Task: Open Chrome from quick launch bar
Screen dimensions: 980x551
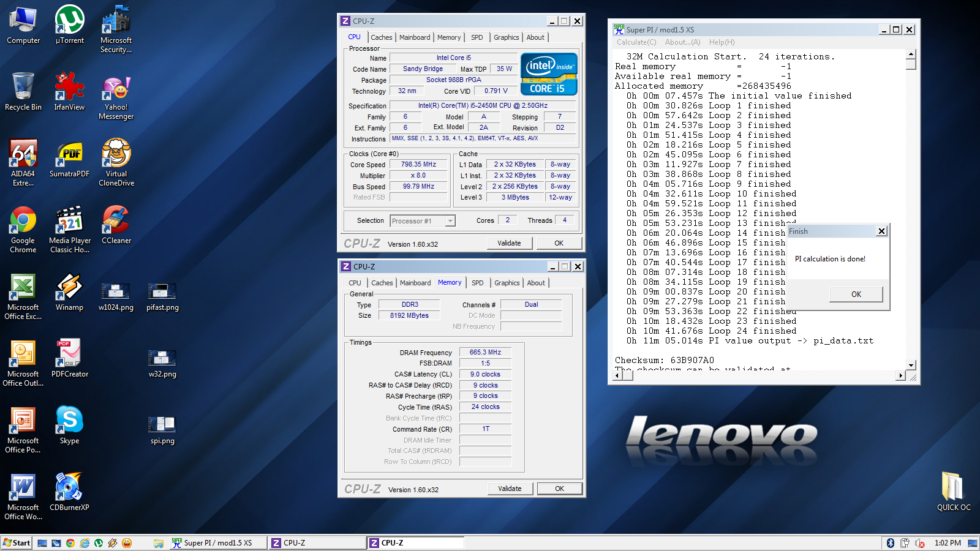Action: (x=70, y=543)
